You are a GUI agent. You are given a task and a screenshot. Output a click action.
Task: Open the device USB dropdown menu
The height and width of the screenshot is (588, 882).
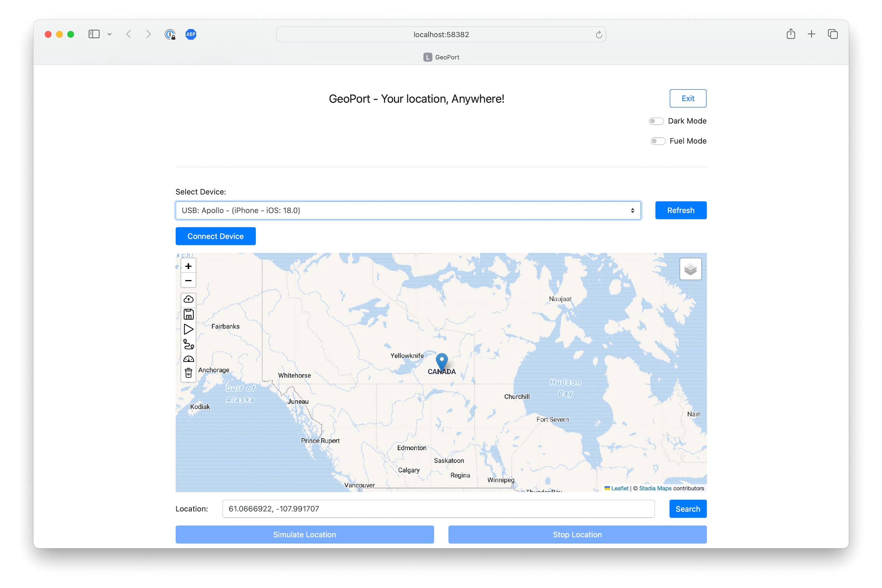coord(407,210)
